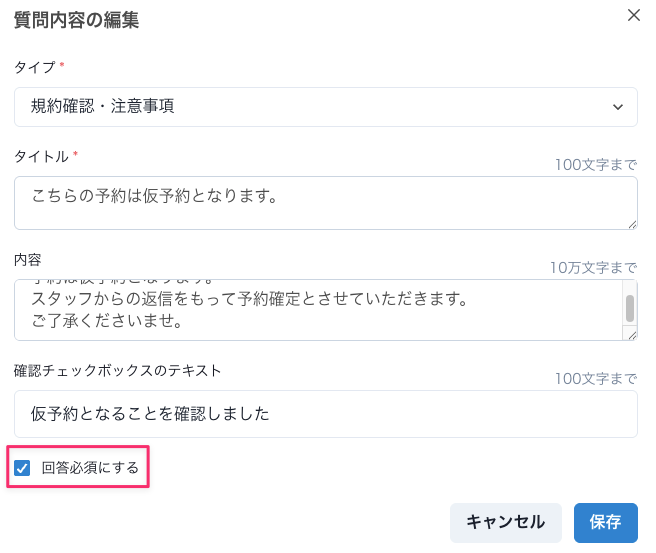Close the 質問内容の編集 dialog with X
This screenshot has height=553, width=656.
(633, 15)
